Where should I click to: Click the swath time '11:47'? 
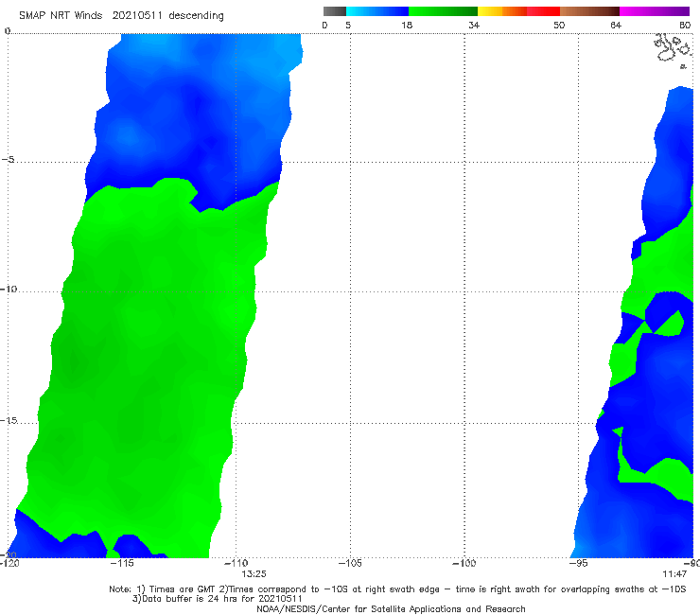point(674,574)
